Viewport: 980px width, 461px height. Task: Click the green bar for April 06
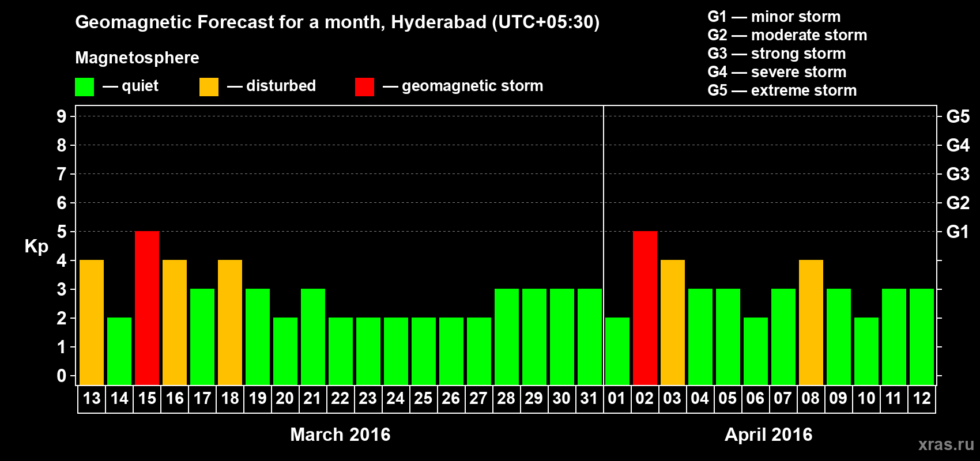[x=756, y=352]
